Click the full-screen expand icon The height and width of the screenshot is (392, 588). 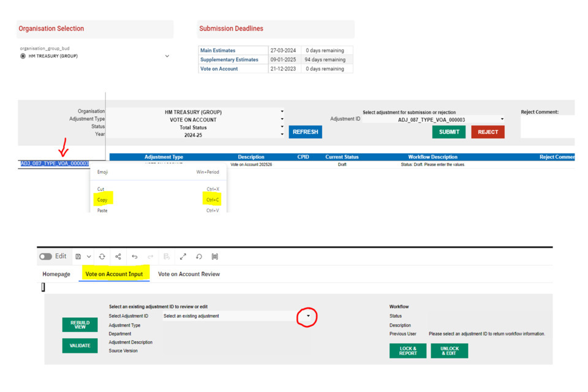pyautogui.click(x=183, y=257)
